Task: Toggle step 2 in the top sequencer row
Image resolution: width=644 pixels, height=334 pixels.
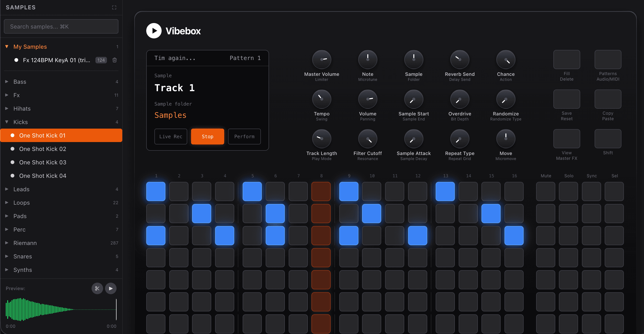Action: point(179,191)
